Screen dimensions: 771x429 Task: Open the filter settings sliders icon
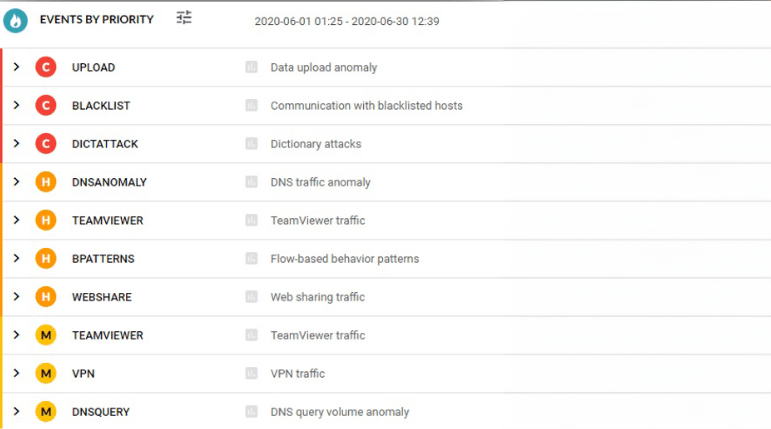point(184,17)
